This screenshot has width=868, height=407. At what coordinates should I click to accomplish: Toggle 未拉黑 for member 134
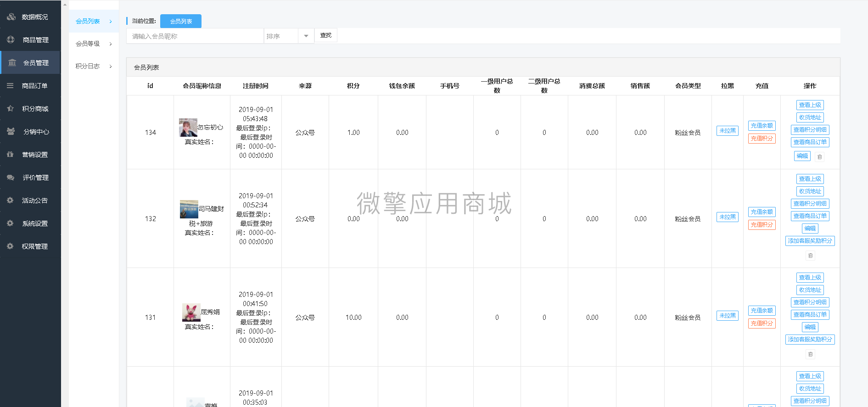pyautogui.click(x=728, y=131)
